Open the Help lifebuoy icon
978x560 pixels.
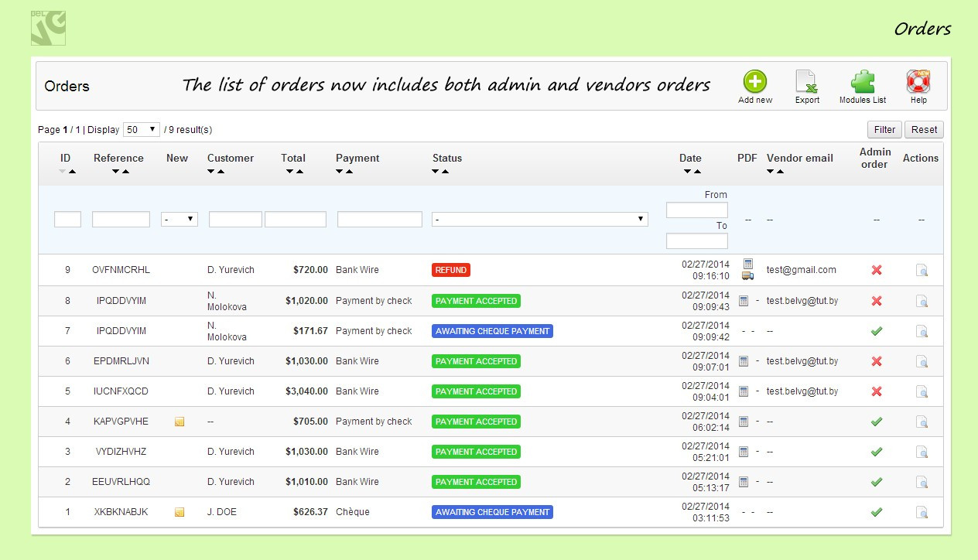[x=918, y=82]
